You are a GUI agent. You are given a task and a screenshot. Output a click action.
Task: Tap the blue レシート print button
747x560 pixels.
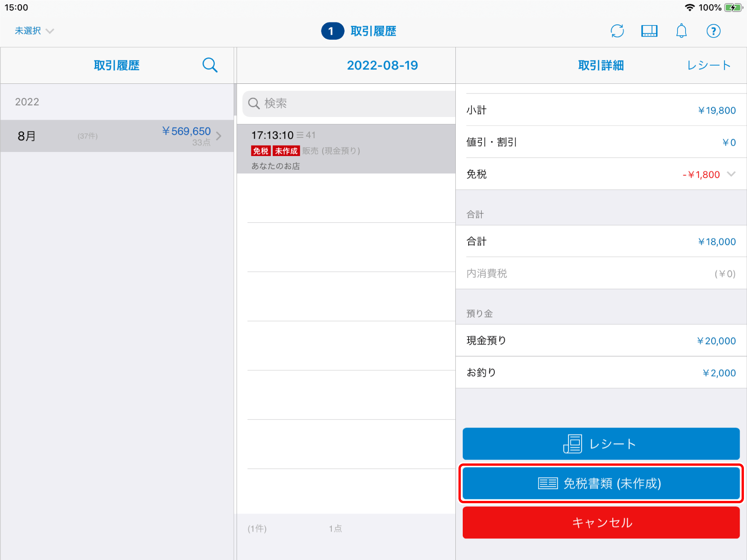click(x=601, y=444)
